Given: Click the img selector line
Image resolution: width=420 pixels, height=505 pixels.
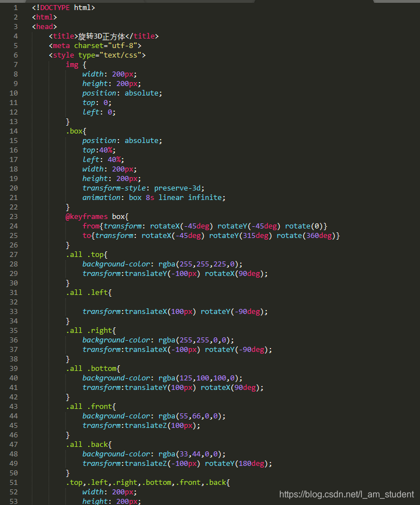Looking at the screenshot, I should 76,64.
